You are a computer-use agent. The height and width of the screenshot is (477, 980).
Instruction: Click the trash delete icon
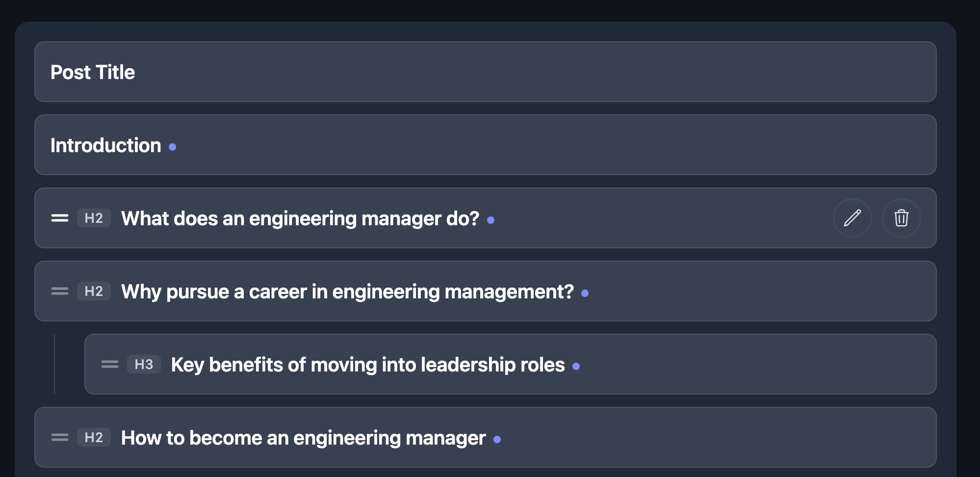point(901,218)
